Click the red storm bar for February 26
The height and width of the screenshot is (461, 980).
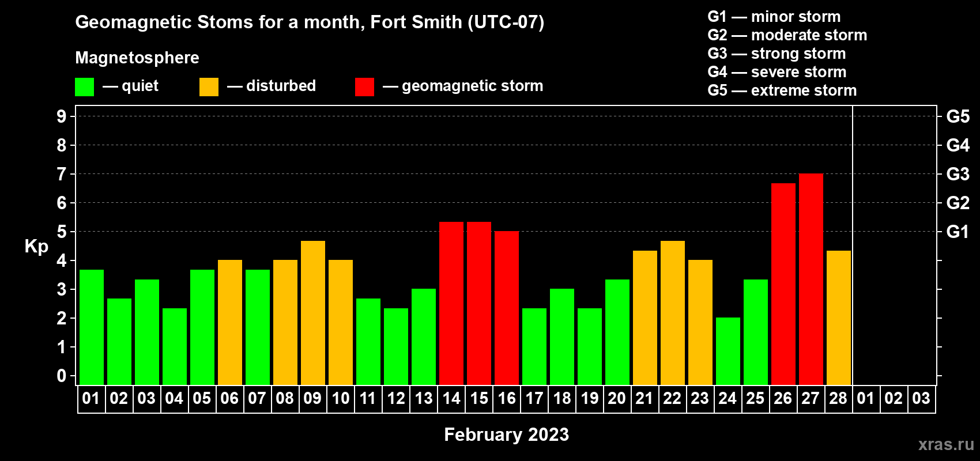tap(783, 284)
